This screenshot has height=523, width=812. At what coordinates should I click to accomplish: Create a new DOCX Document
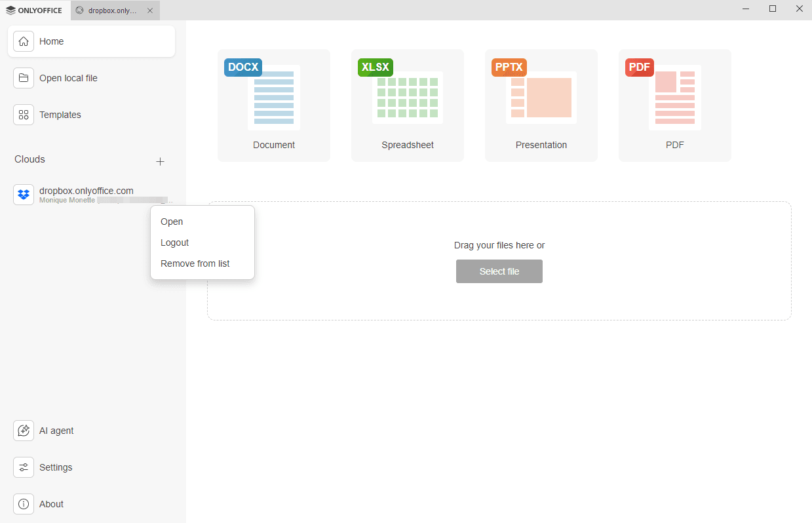click(x=274, y=105)
